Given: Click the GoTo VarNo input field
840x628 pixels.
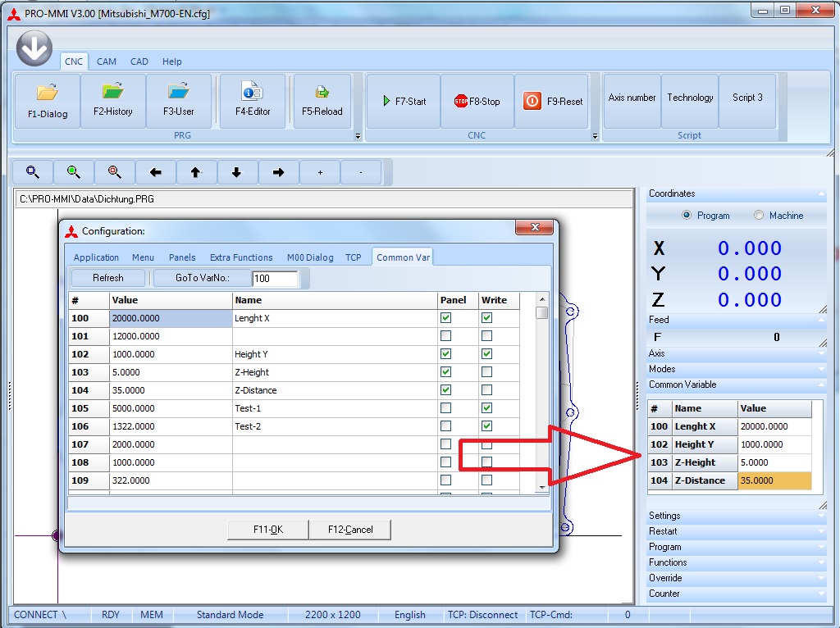Looking at the screenshot, I should click(x=274, y=279).
